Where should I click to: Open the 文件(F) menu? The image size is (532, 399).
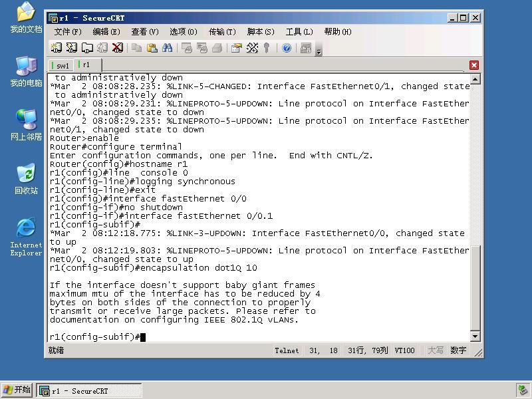pos(68,32)
